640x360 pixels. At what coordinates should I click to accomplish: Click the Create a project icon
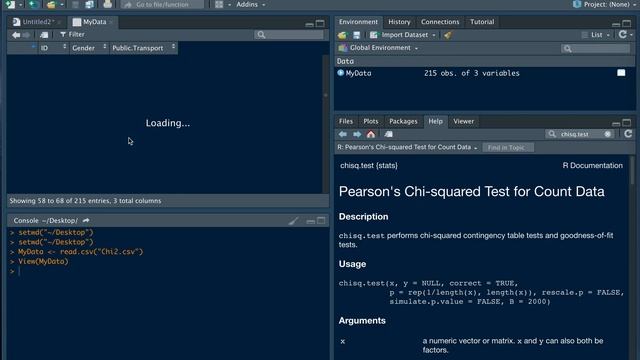coord(33,4)
